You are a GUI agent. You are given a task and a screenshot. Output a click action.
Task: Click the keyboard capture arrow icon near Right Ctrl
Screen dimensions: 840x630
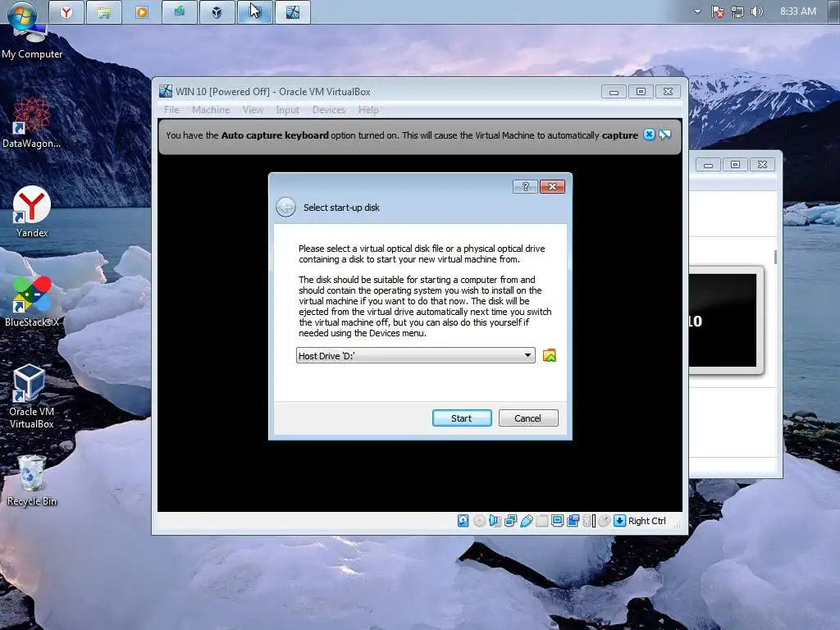click(620, 521)
